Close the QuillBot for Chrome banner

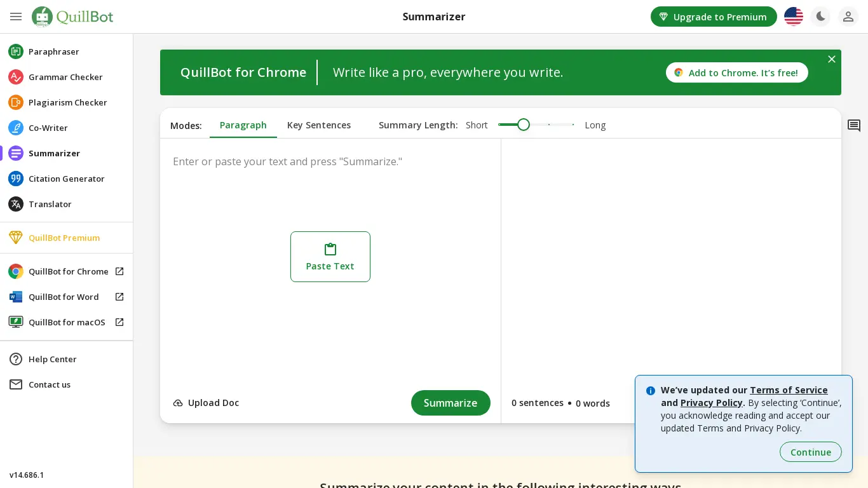pyautogui.click(x=832, y=59)
